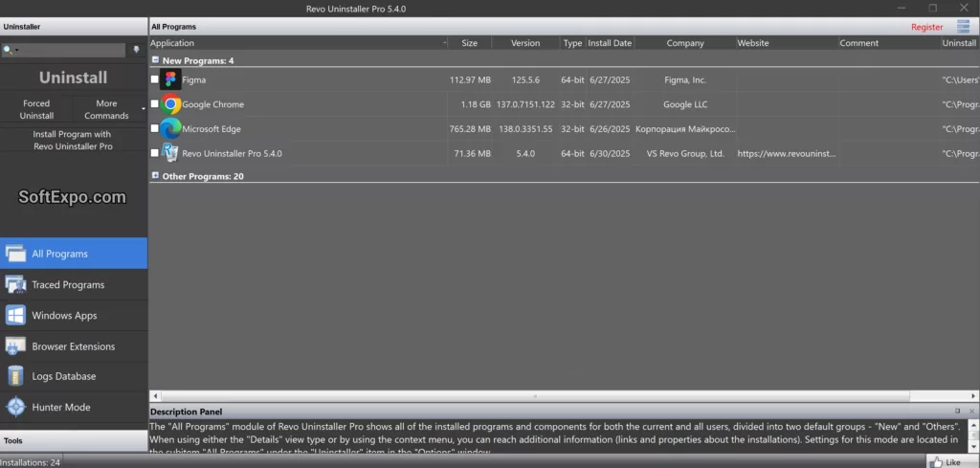Click the horizontal scrollbar right arrow
The width and height of the screenshot is (980, 468).
973,396
